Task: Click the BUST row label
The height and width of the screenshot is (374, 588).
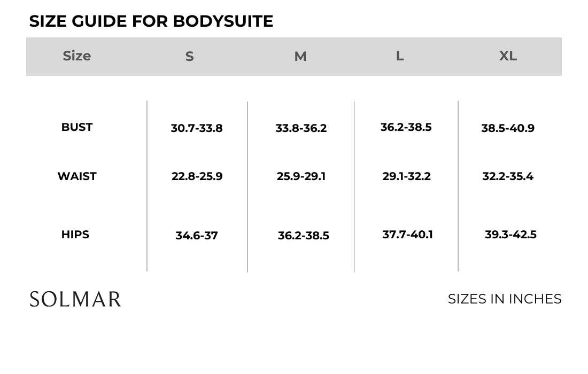Action: (77, 127)
